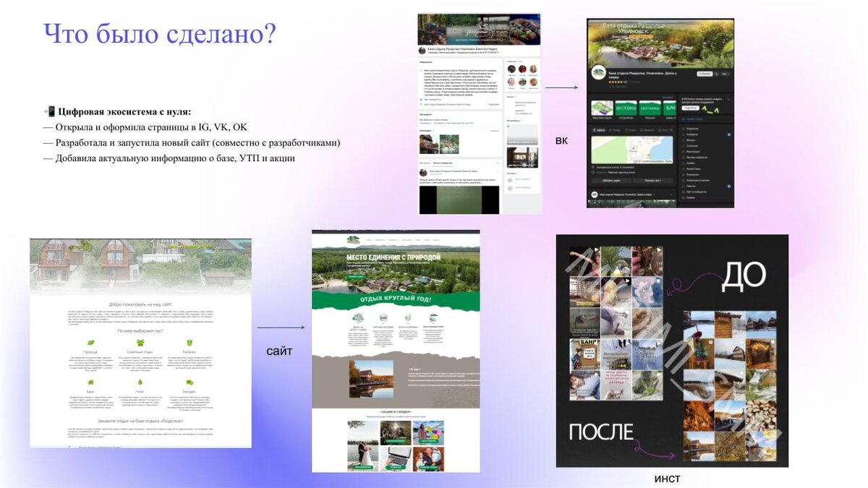Click the five-star rating control on the VK header
Image resolution: width=868 pixels, height=488 pixels.
tap(616, 82)
